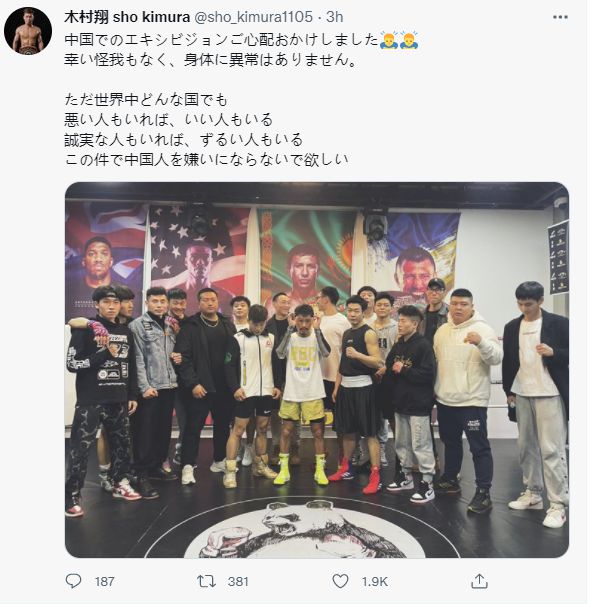591x604 pixels.
Task: Click the retweet icon
Action: tap(207, 581)
